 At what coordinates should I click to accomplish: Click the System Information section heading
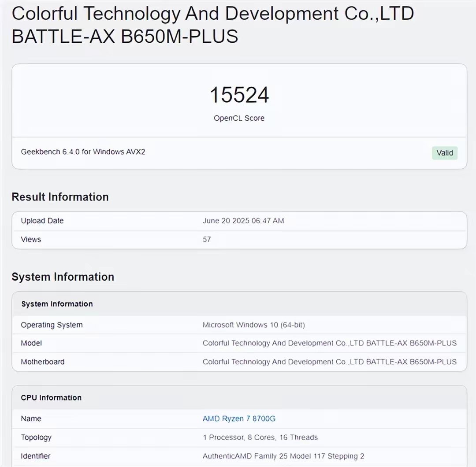[63, 277]
